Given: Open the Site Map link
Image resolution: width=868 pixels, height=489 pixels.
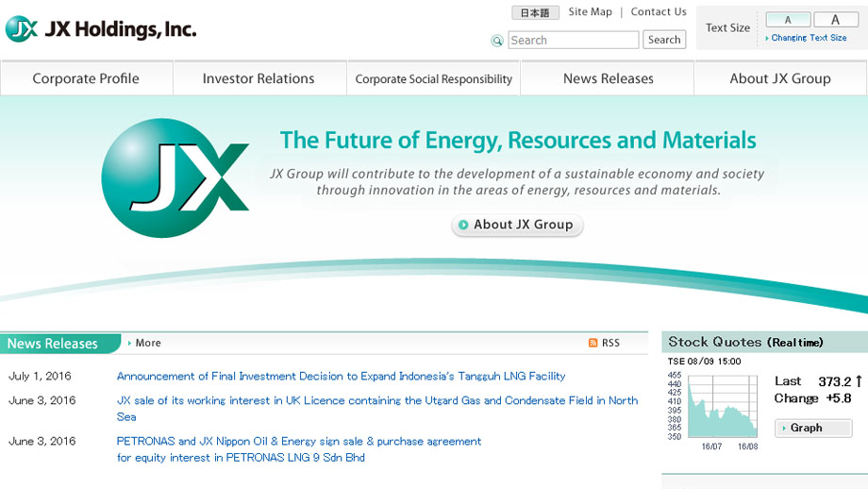Looking at the screenshot, I should coord(590,11).
